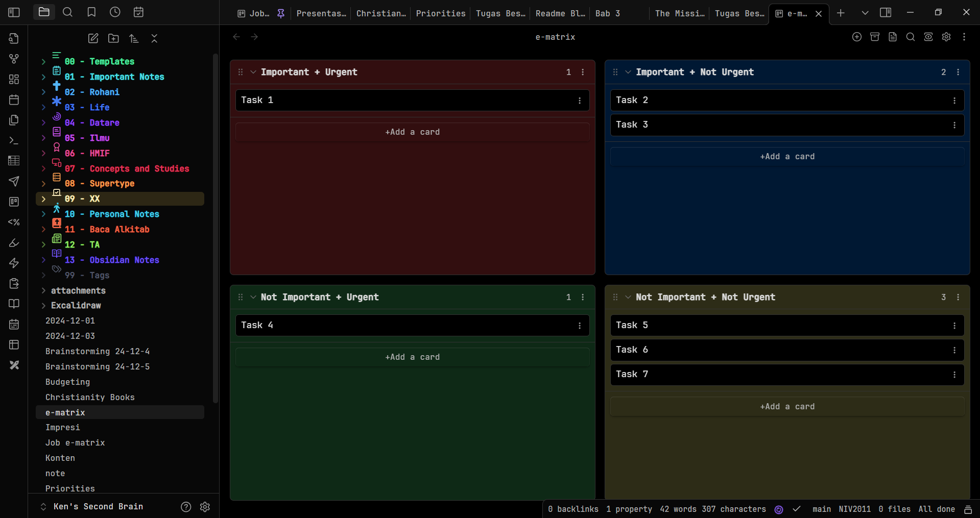Collapse the Important + Urgent lane

point(253,72)
